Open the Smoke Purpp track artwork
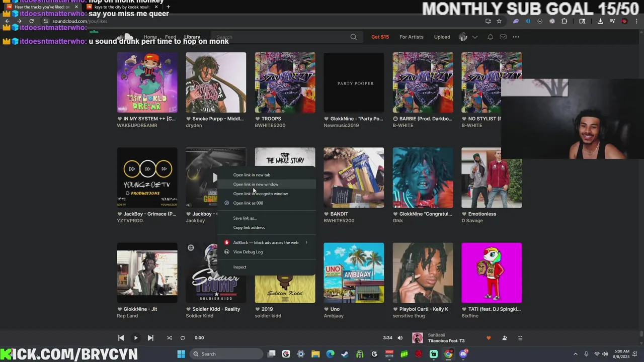 click(216, 82)
